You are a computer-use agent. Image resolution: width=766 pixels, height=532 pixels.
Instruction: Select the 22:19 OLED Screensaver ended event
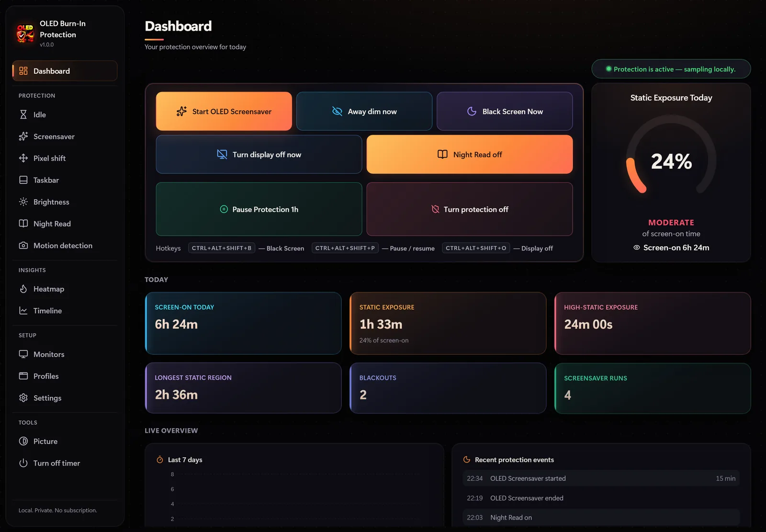pyautogui.click(x=601, y=498)
